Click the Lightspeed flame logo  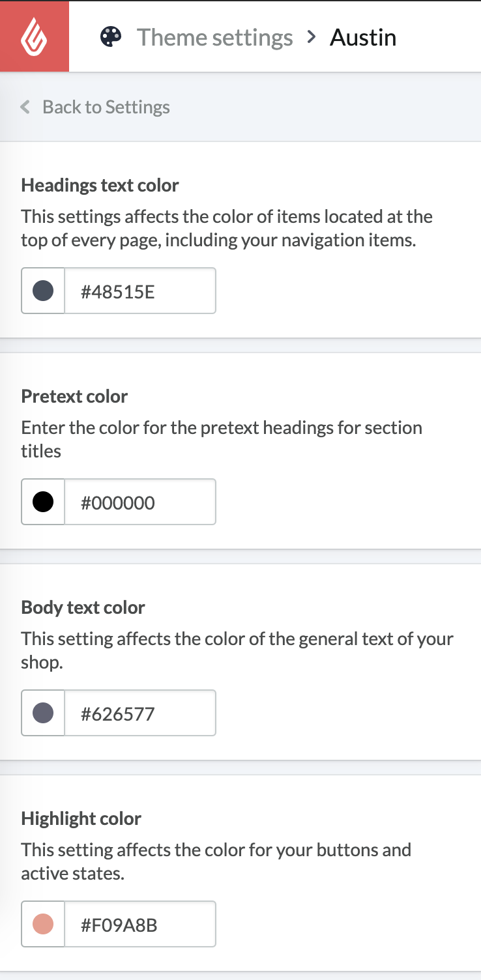(34, 36)
